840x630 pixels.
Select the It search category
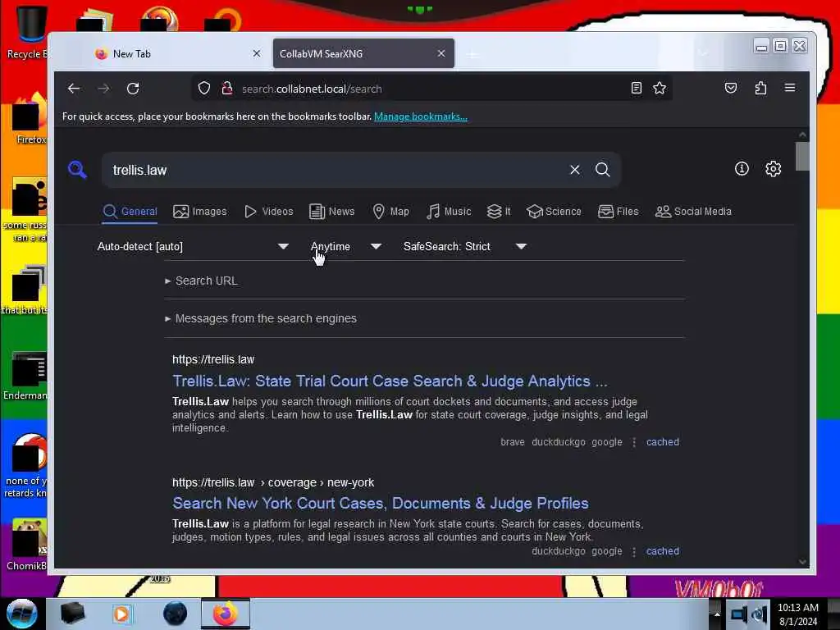(499, 212)
